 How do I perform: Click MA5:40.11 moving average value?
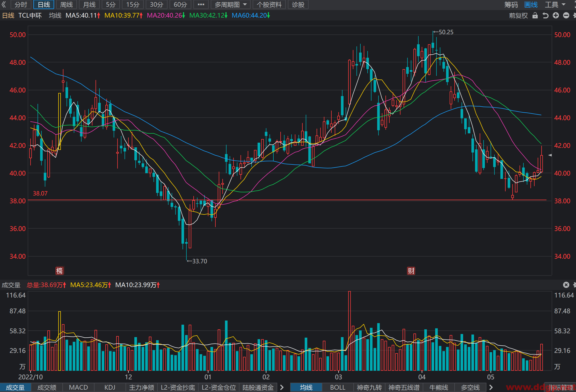coord(83,16)
